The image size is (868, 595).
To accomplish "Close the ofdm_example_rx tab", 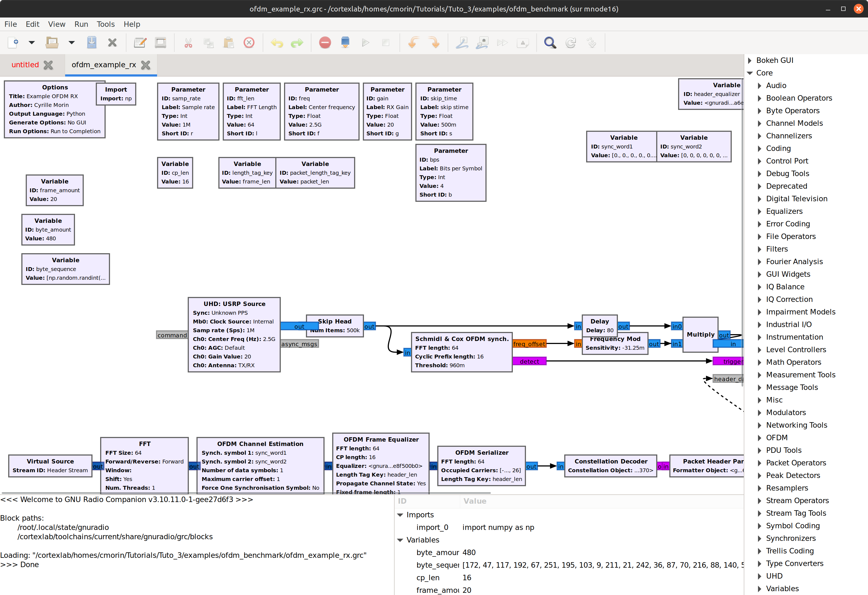I will (146, 65).
